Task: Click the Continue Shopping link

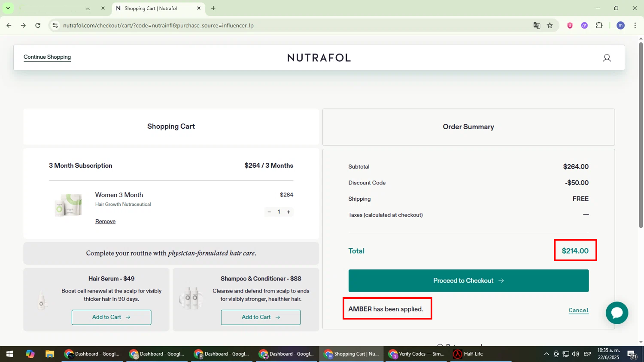Action: coord(47,57)
